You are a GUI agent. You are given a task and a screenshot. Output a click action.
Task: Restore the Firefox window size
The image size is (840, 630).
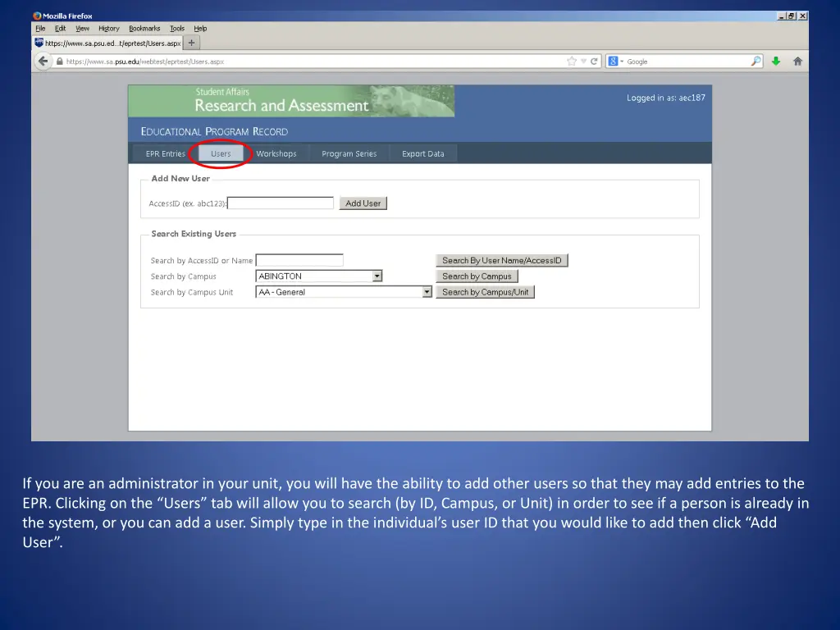[792, 16]
